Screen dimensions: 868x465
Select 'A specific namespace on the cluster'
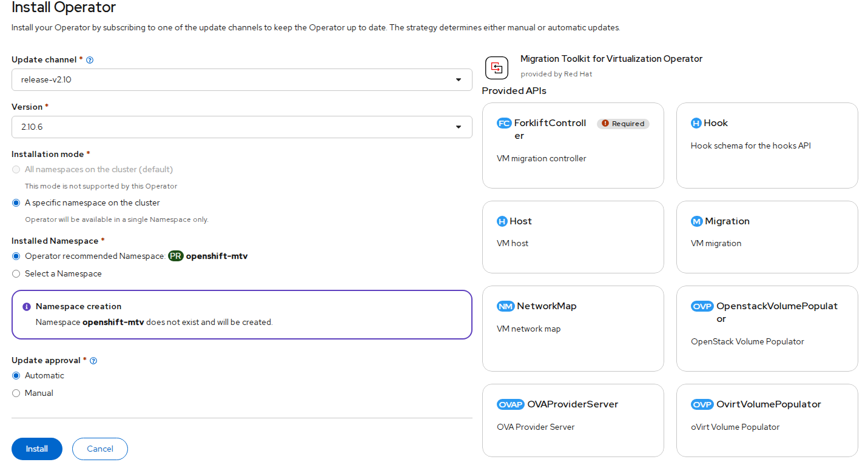pyautogui.click(x=16, y=203)
